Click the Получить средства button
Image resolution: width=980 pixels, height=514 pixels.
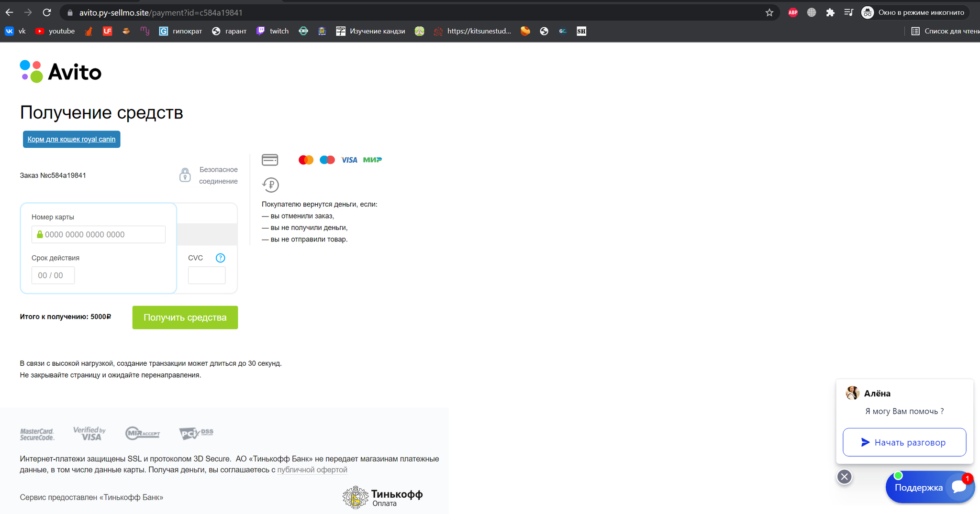click(x=185, y=317)
